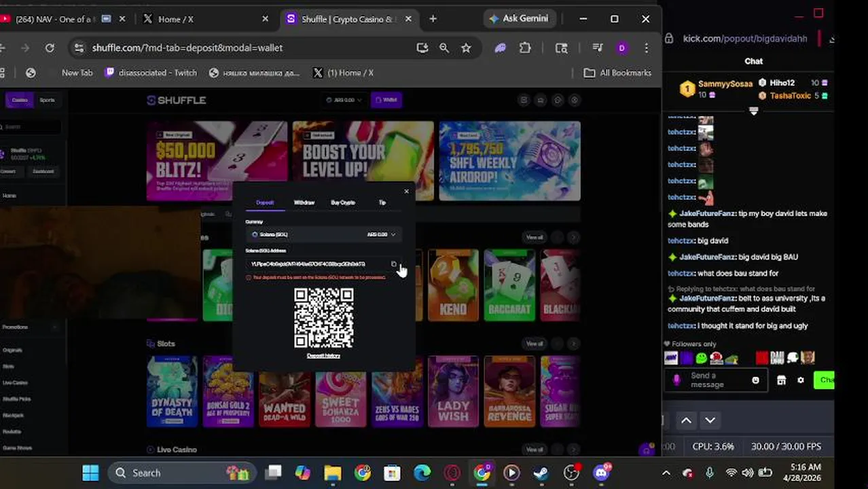Click the up arrow below the chat

pos(686,420)
